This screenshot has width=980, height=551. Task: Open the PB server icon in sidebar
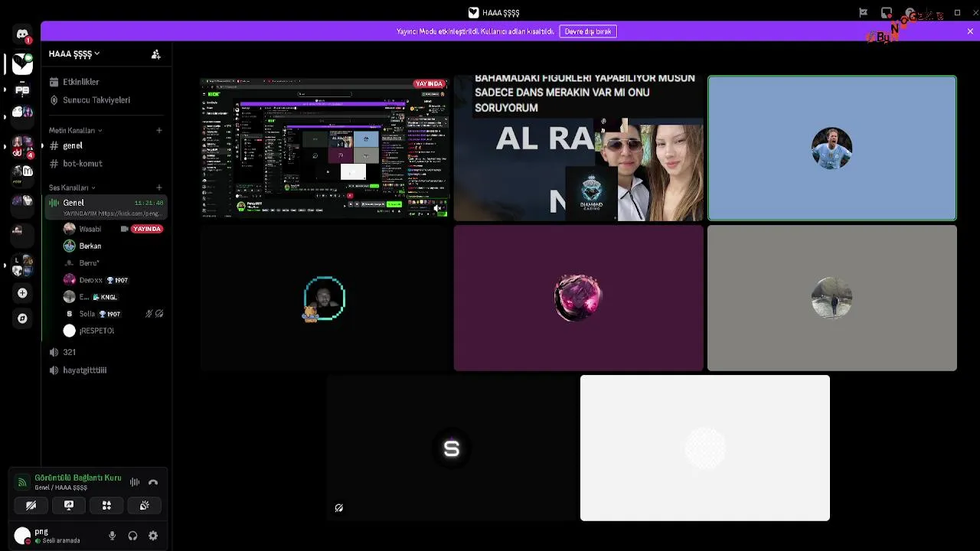click(x=22, y=90)
